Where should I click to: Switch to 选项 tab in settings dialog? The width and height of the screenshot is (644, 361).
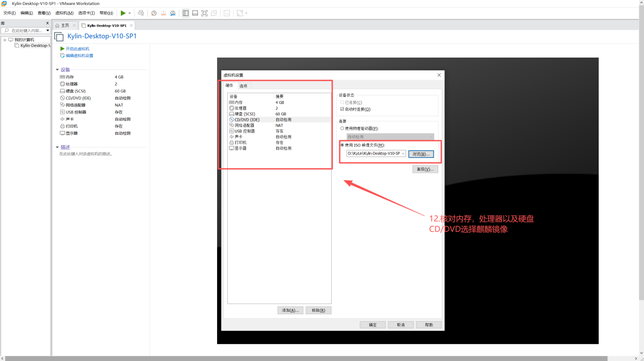tap(244, 86)
